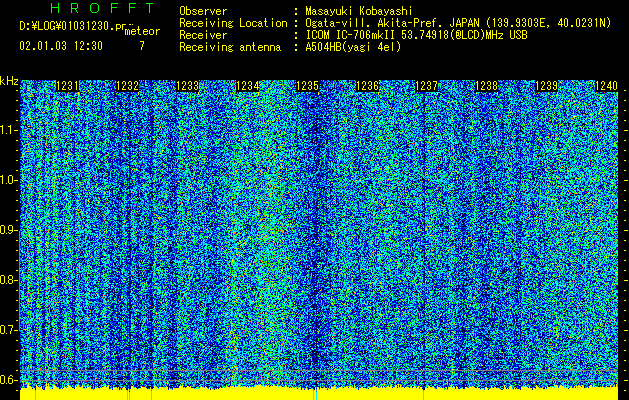The image size is (629, 400).
Task: Click the meteor label
Action: pos(142,32)
